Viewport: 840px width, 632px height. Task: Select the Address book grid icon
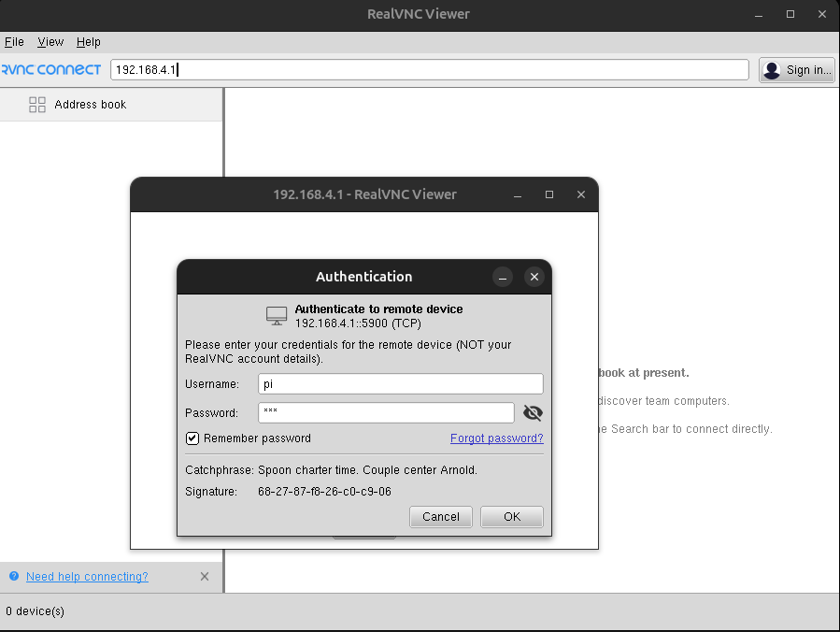pyautogui.click(x=37, y=105)
